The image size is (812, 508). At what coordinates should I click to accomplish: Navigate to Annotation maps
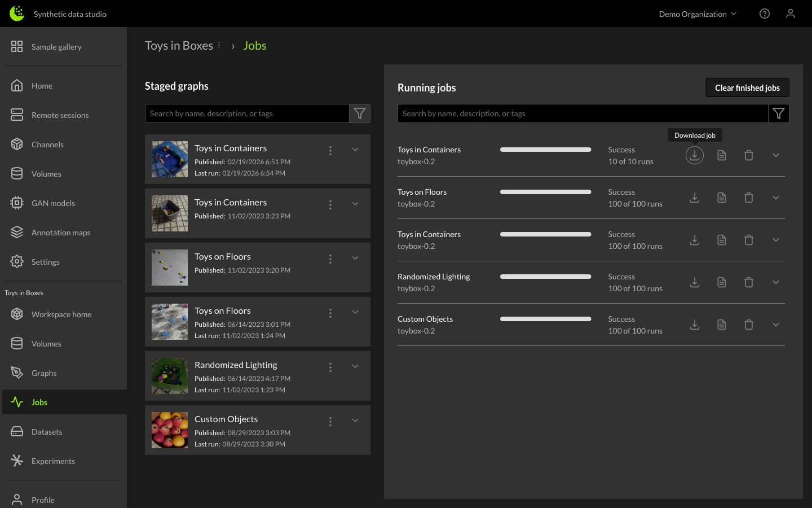click(61, 233)
